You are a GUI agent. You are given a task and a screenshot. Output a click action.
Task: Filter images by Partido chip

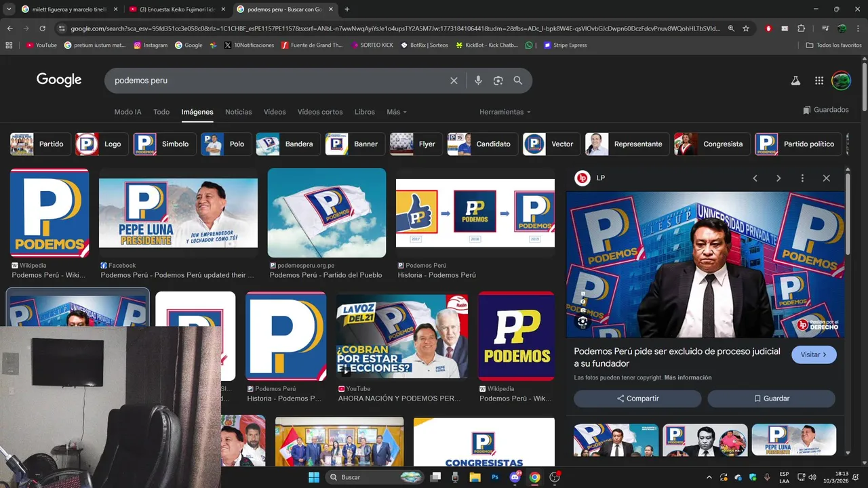40,144
